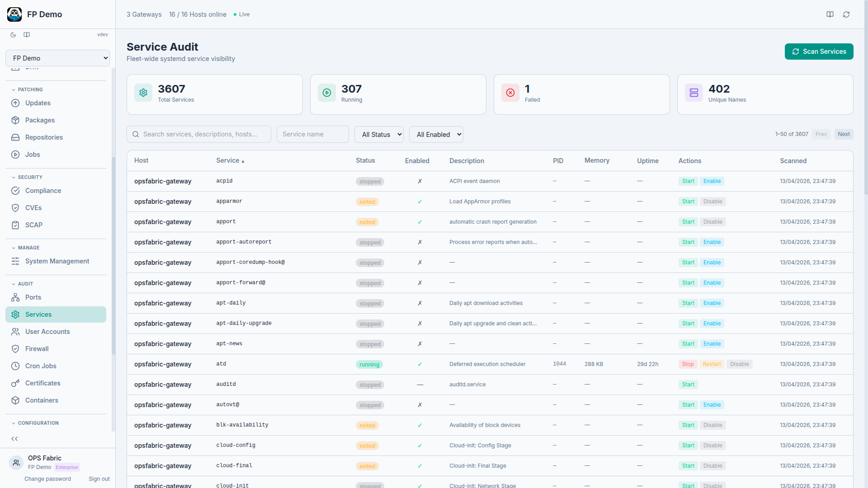Click the Running services play icon
The height and width of the screenshot is (488, 868).
click(327, 93)
